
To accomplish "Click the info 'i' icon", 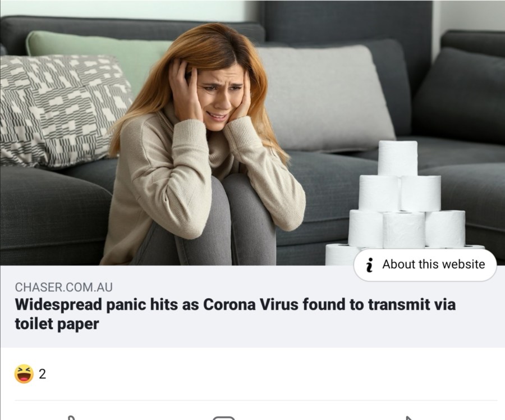I will coord(370,265).
